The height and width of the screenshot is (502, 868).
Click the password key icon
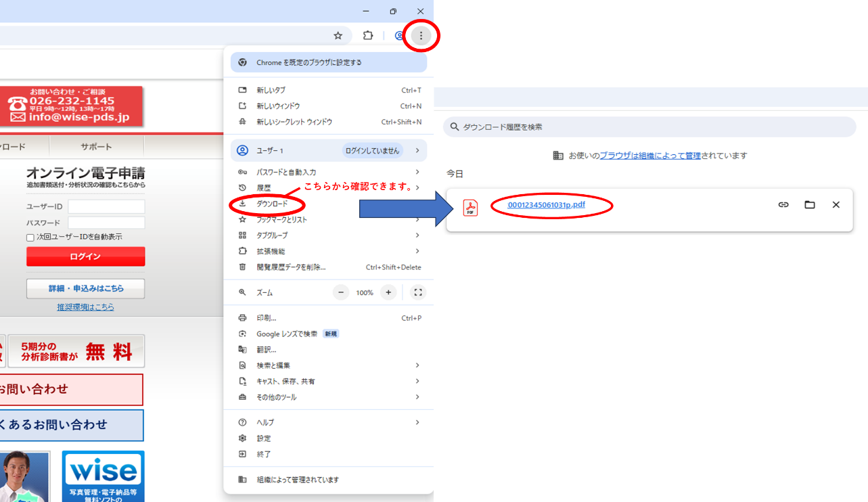tap(242, 172)
